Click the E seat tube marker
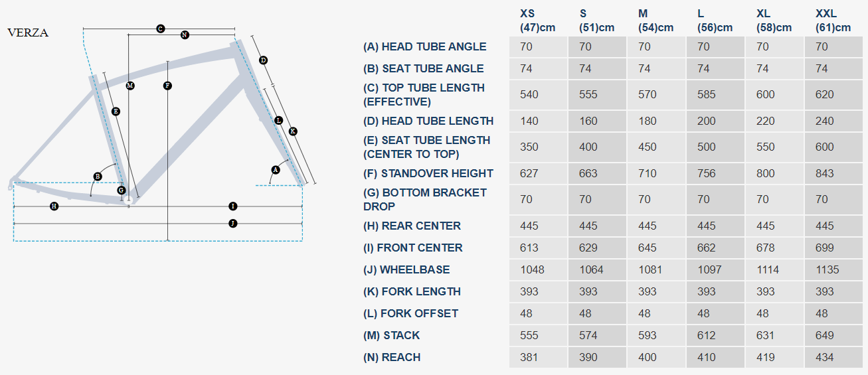This screenshot has height=375, width=868. [116, 112]
